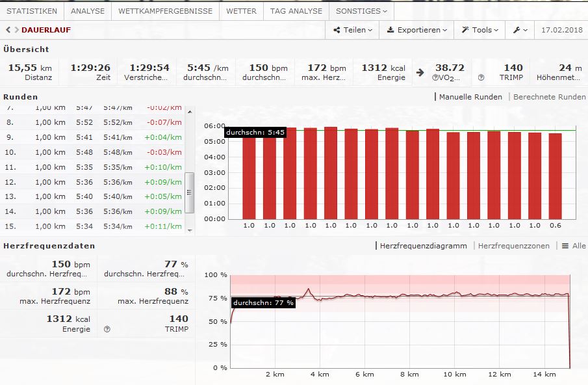Open the Sonstiges tab dropdown
The height and width of the screenshot is (385, 588).
pos(361,11)
